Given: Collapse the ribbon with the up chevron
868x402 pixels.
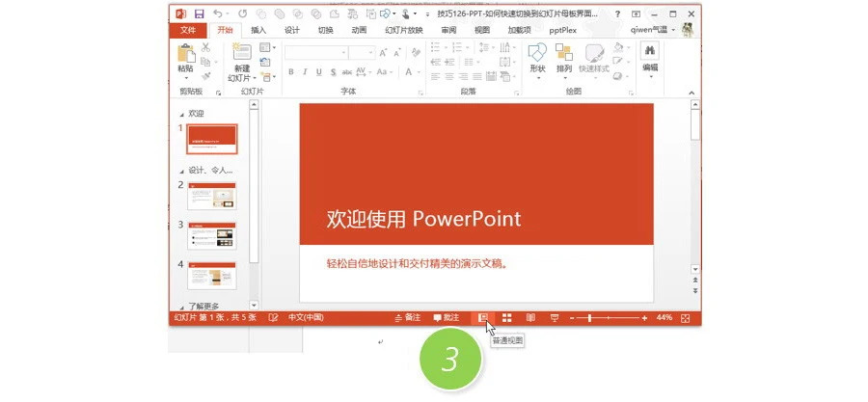Looking at the screenshot, I should 692,93.
